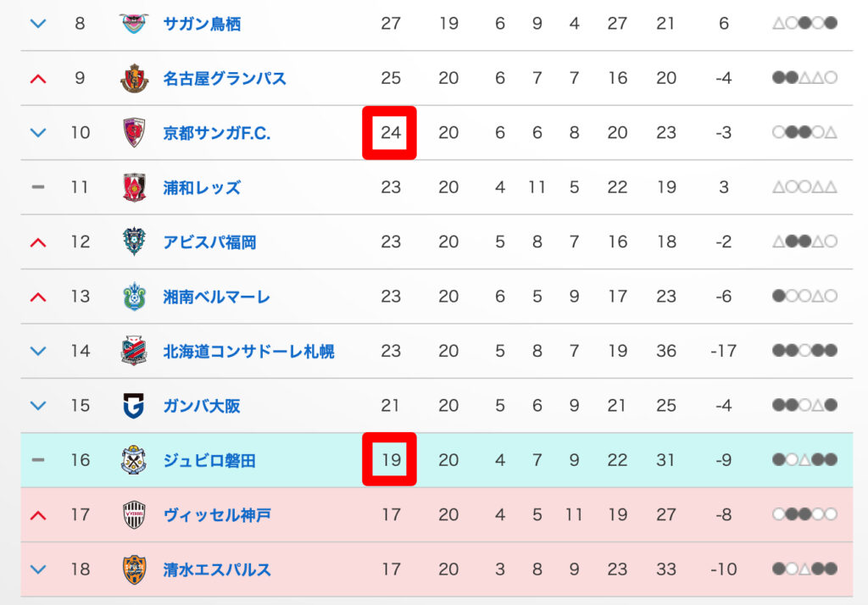This screenshot has height=605, width=868.
Task: Click the red up arrow at rank 9
Action: tap(37, 78)
